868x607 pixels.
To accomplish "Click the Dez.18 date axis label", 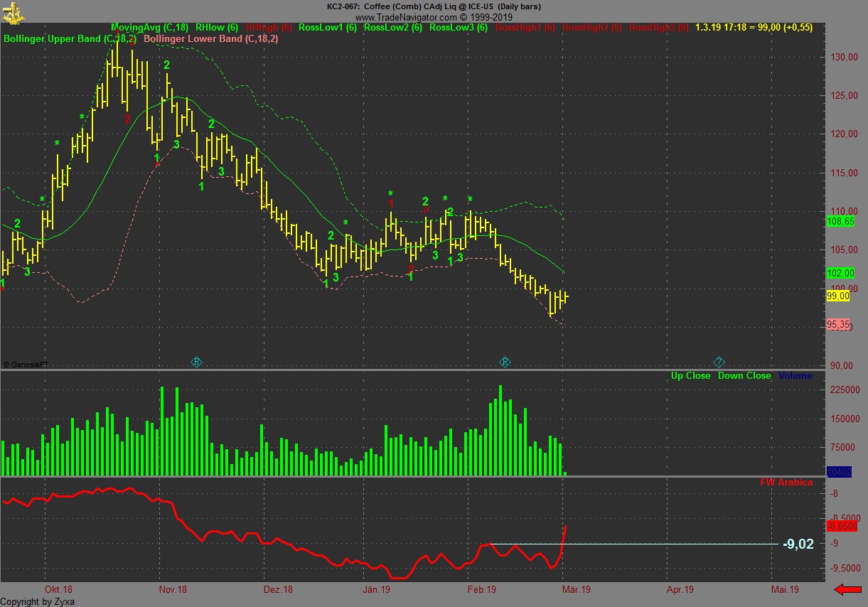I will (278, 589).
